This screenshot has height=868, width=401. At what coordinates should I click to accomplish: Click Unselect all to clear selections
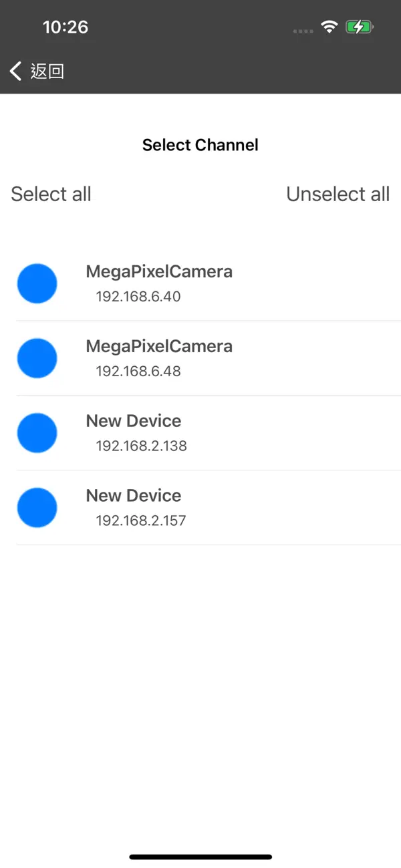pos(338,194)
